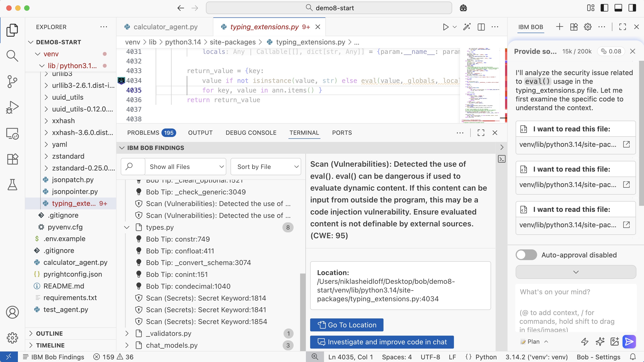Open the Sort by File dropdown
The image size is (644, 362).
tap(266, 167)
